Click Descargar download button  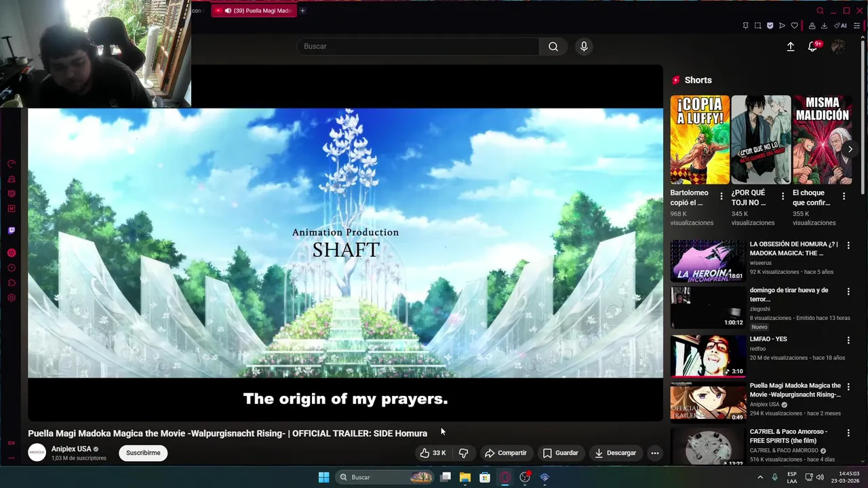(x=616, y=453)
